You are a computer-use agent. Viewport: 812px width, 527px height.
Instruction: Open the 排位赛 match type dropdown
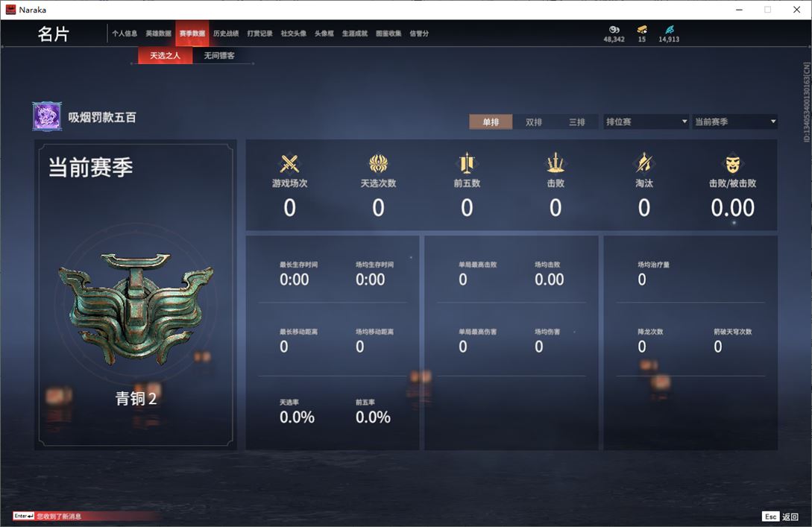click(645, 122)
